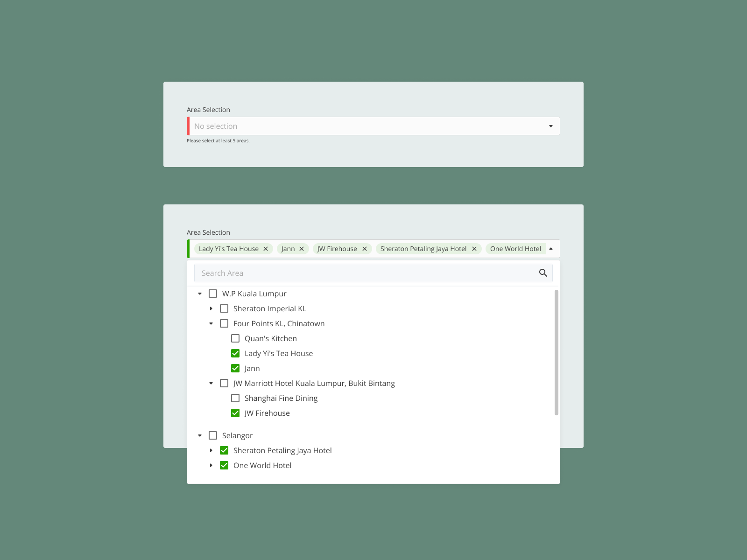Check the W.P Kuala Lumpur checkbox
Screen dimensions: 747x560
(x=213, y=294)
